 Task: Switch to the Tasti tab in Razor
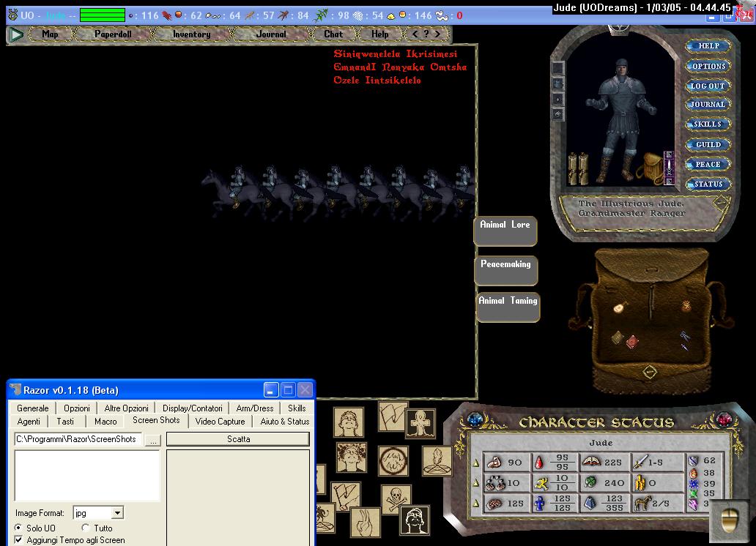(x=65, y=421)
